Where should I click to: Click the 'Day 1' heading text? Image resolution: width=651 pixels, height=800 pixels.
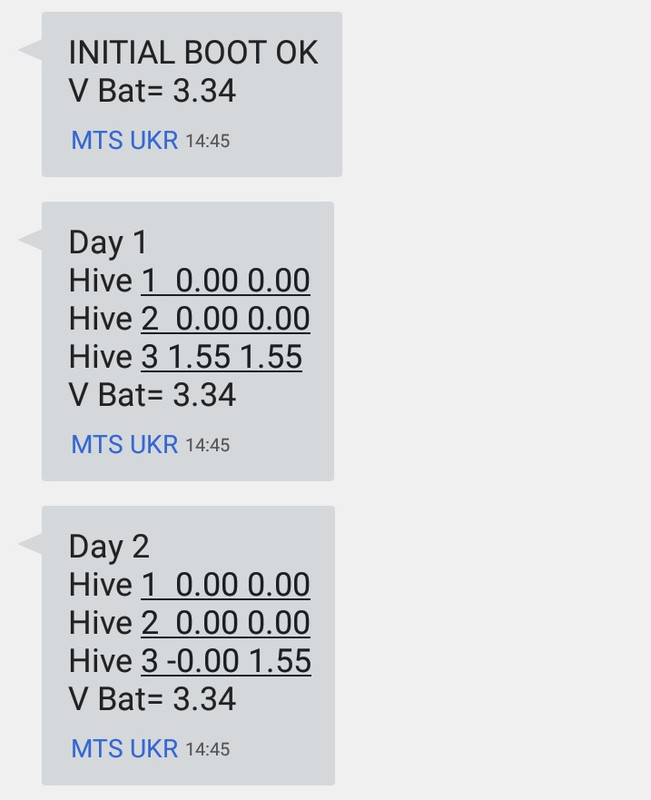[x=108, y=243]
